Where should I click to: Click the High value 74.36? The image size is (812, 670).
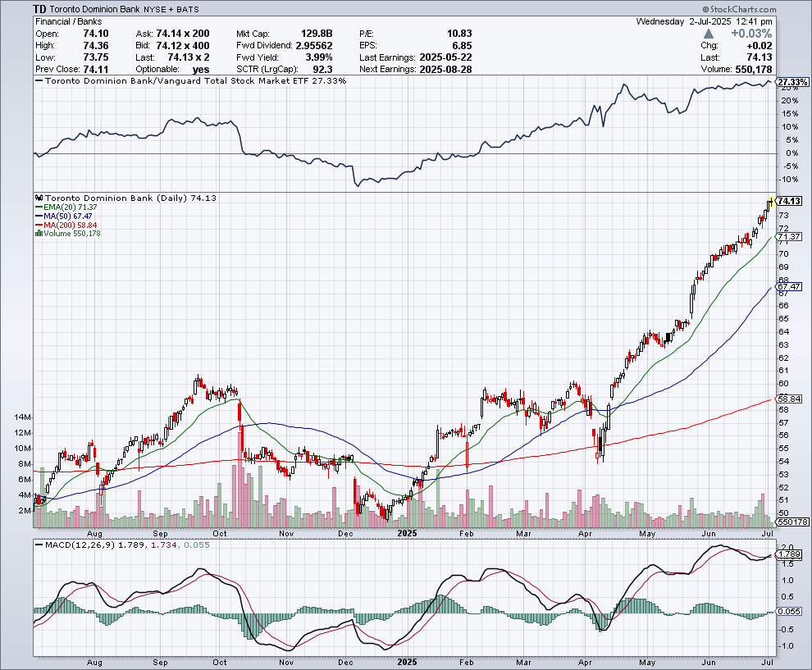[x=96, y=46]
